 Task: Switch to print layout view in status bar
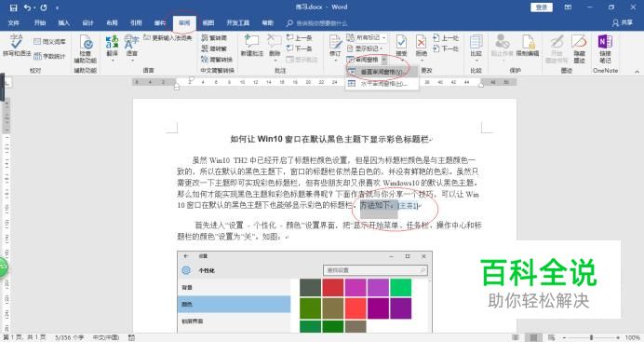[x=533, y=337]
